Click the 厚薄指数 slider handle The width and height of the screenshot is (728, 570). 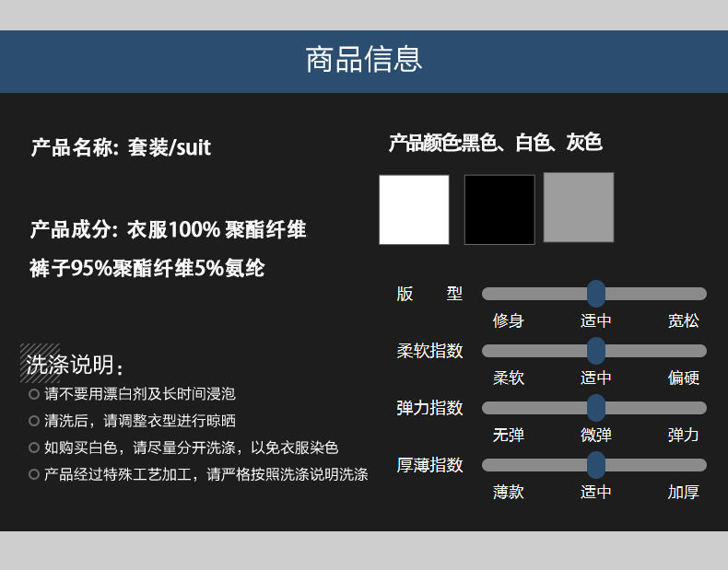click(596, 465)
